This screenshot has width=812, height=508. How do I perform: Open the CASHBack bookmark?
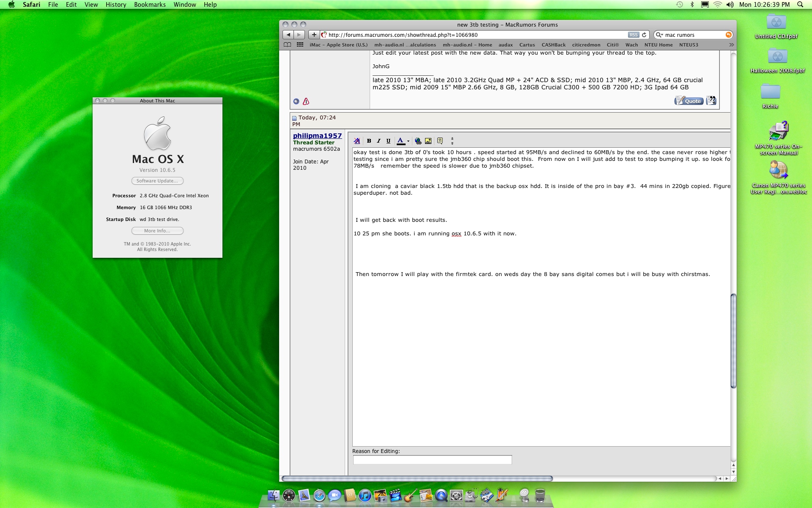click(x=554, y=45)
